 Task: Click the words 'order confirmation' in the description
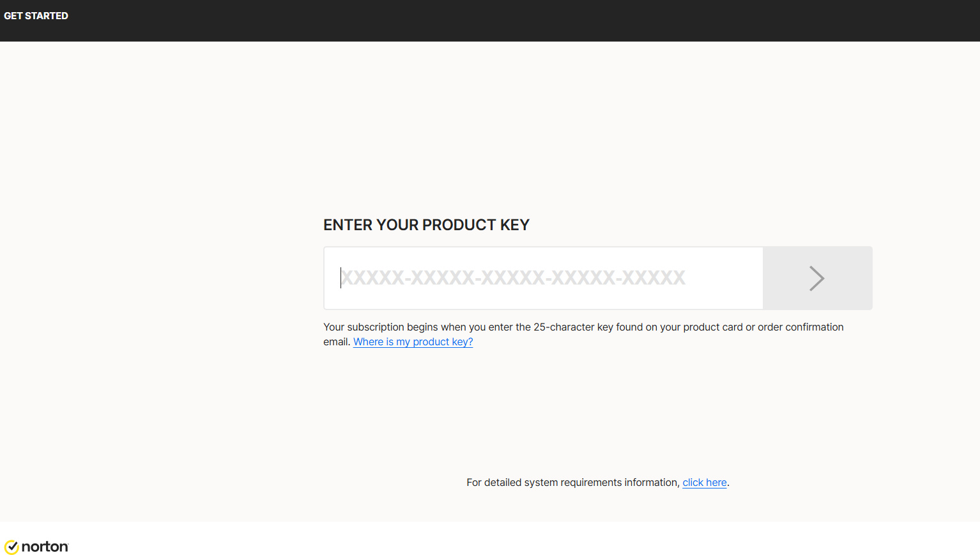(800, 327)
